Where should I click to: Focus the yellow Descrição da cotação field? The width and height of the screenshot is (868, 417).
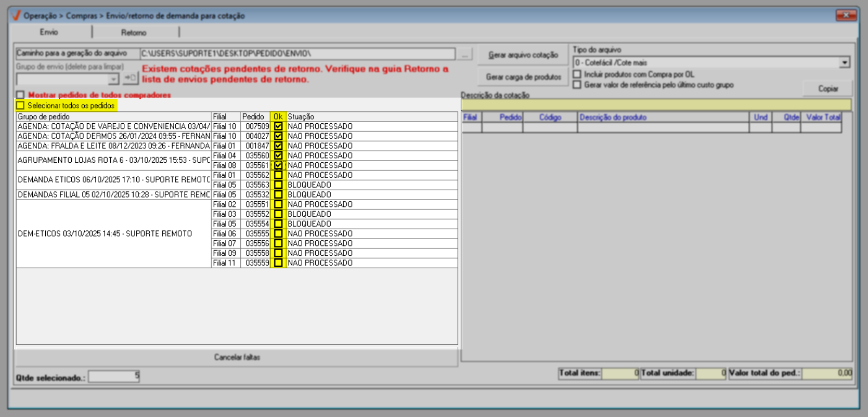(x=656, y=105)
